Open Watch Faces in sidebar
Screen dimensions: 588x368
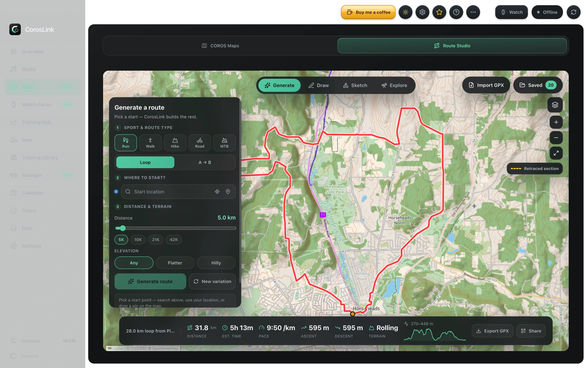(x=42, y=105)
